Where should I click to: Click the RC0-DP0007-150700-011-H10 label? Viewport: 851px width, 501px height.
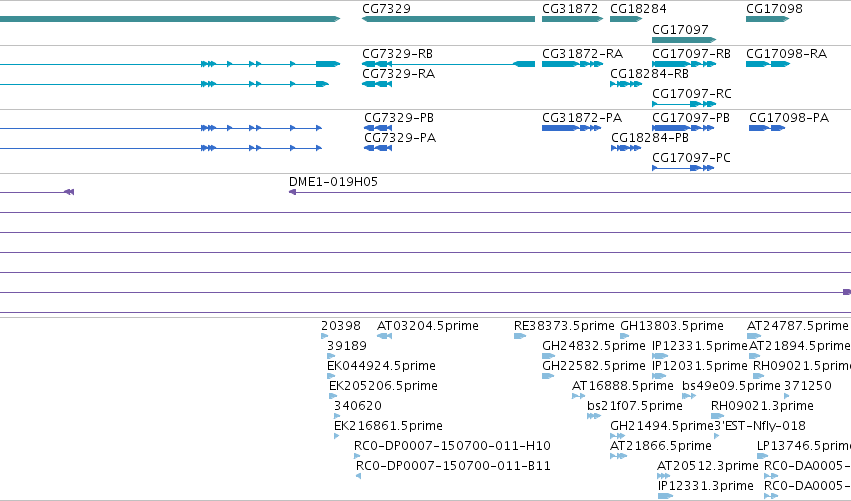click(452, 446)
